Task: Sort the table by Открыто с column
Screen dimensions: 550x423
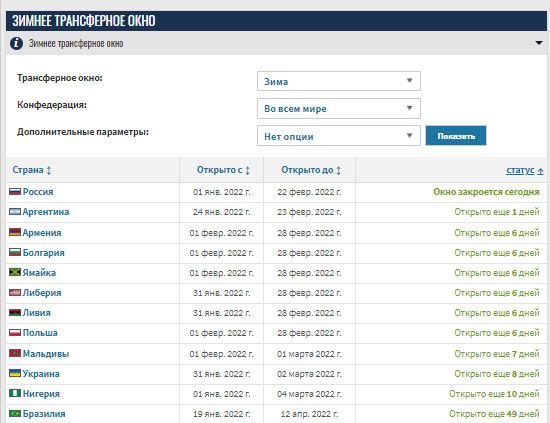Action: point(220,170)
